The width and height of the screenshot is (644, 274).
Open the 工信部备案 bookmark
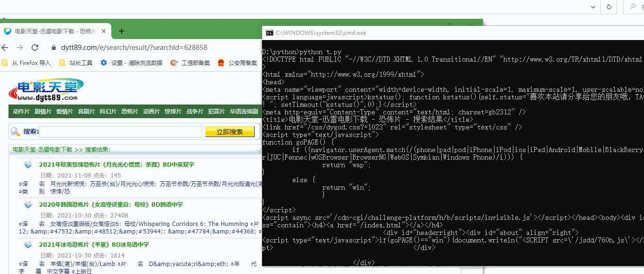click(x=190, y=63)
